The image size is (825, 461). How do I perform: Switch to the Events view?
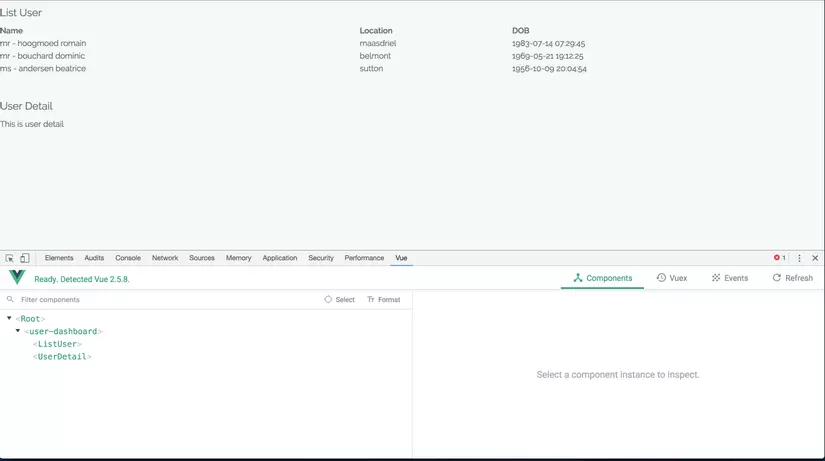point(730,278)
